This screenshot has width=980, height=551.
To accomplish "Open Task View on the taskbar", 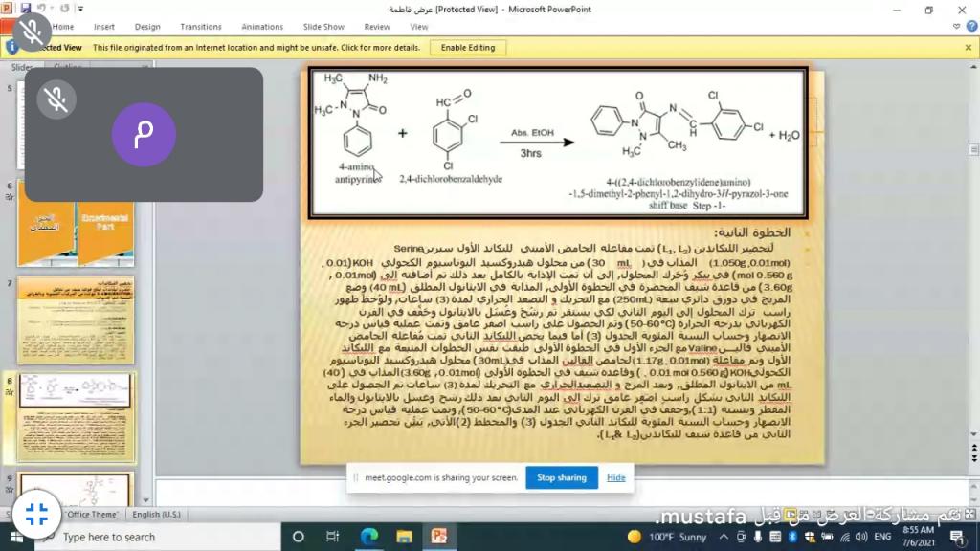I will pos(333,537).
